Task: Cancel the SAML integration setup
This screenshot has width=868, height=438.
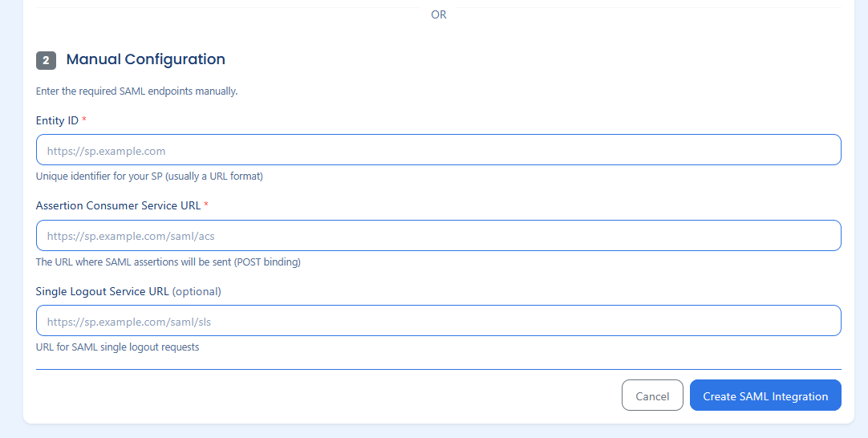Action: pos(652,395)
